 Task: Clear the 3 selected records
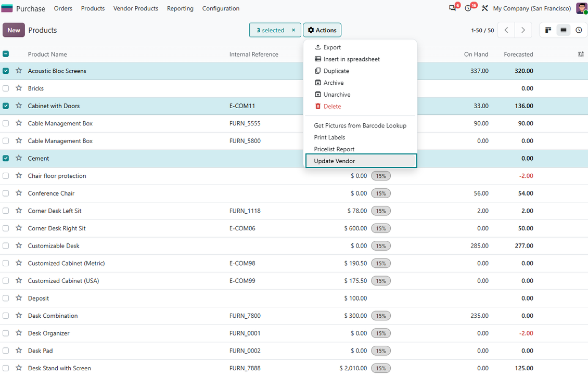(x=293, y=30)
